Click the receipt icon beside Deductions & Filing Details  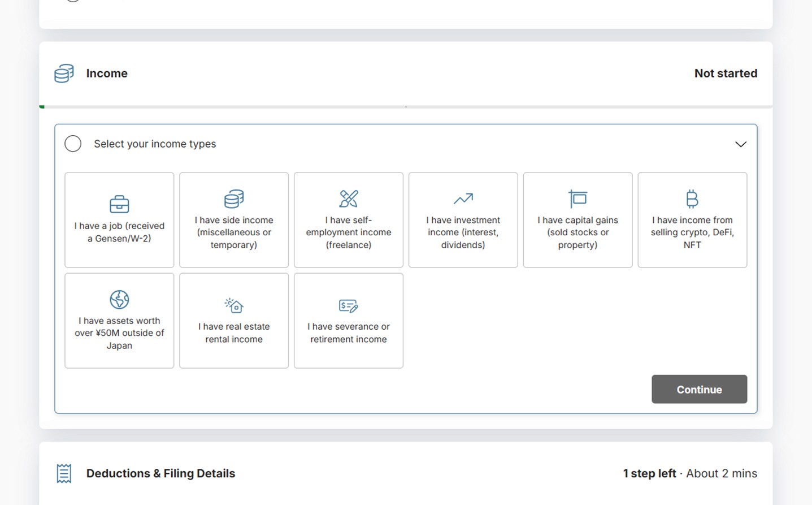[x=64, y=473]
